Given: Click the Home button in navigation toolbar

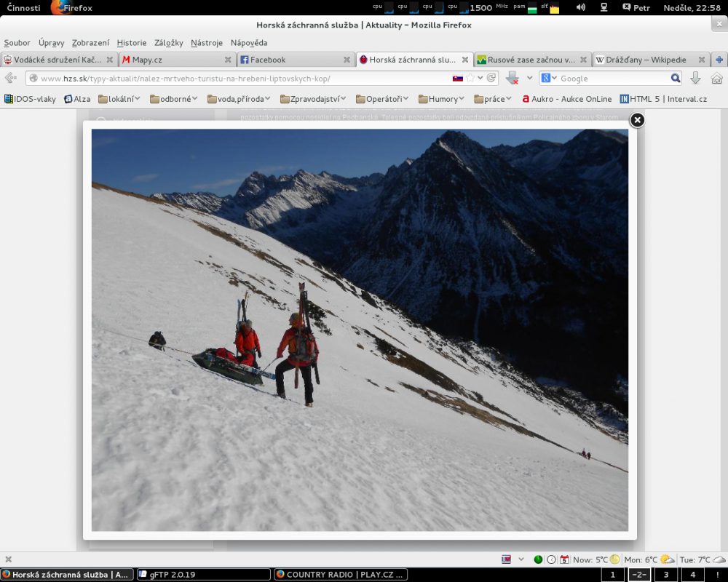Looking at the screenshot, I should coord(716,79).
